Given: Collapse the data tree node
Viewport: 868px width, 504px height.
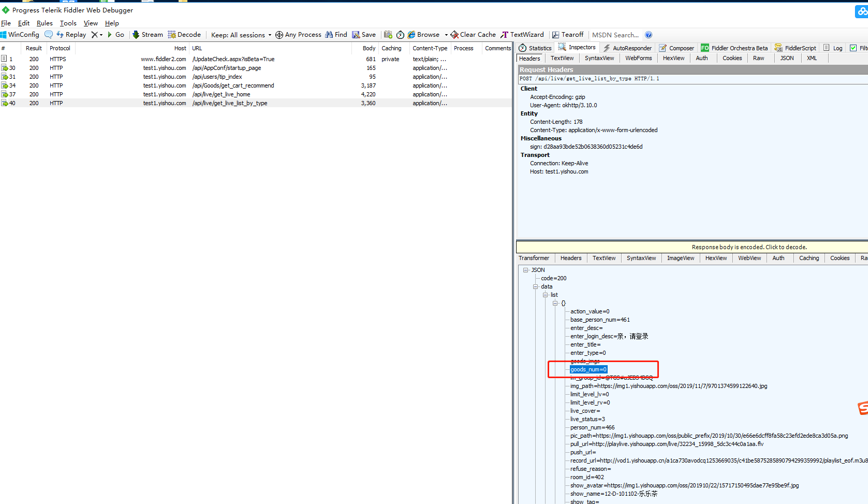Looking at the screenshot, I should point(536,286).
